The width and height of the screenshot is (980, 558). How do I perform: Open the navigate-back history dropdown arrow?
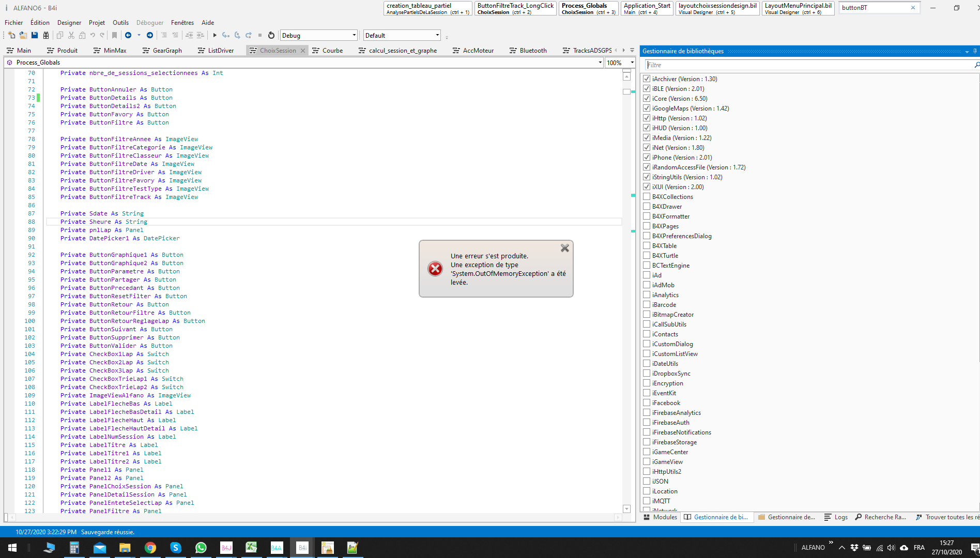coord(139,35)
